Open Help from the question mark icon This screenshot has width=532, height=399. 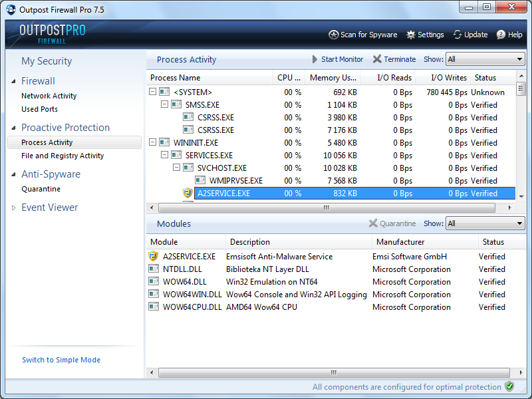[x=501, y=35]
